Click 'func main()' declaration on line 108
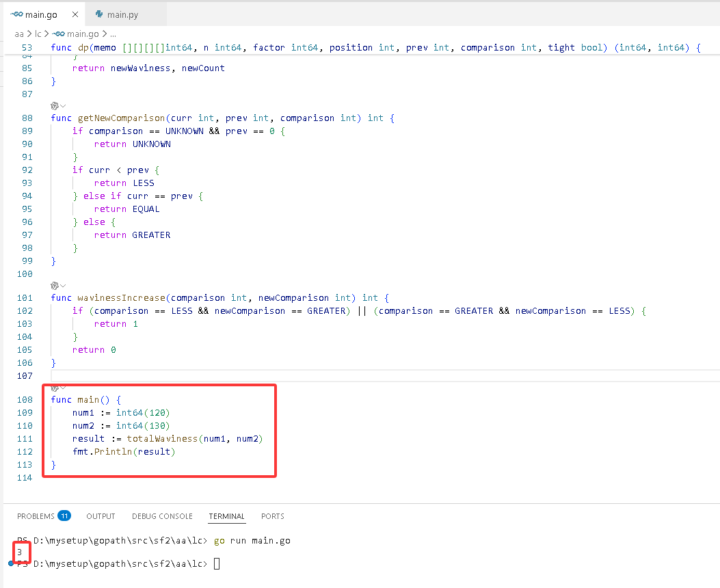 (x=81, y=400)
